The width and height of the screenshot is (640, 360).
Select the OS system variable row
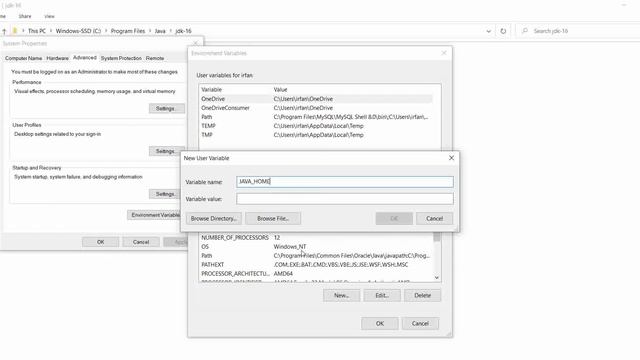[x=316, y=247]
